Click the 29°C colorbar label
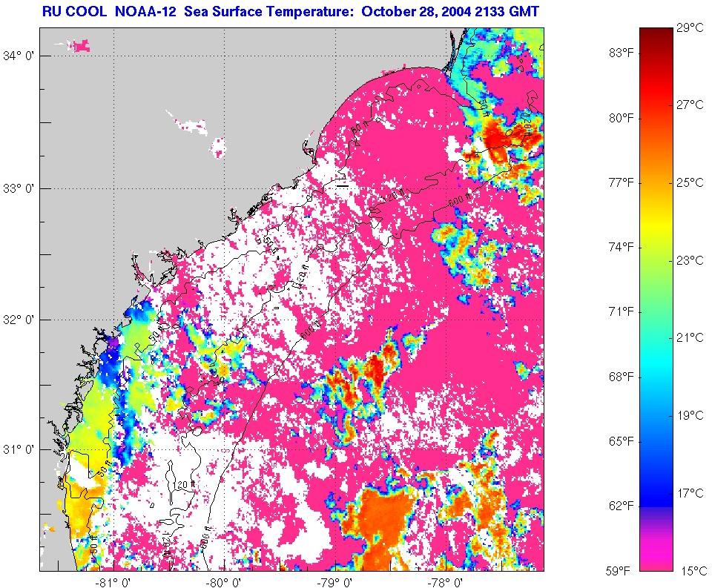 [690, 28]
